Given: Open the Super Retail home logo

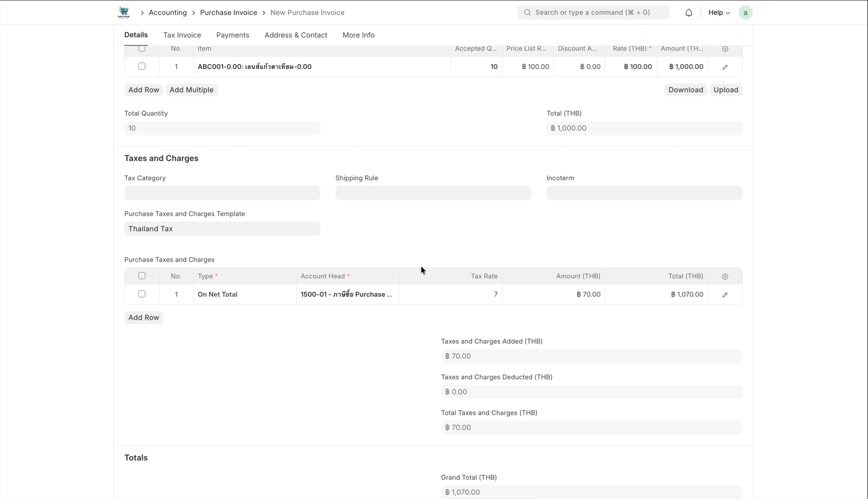Looking at the screenshot, I should [123, 13].
